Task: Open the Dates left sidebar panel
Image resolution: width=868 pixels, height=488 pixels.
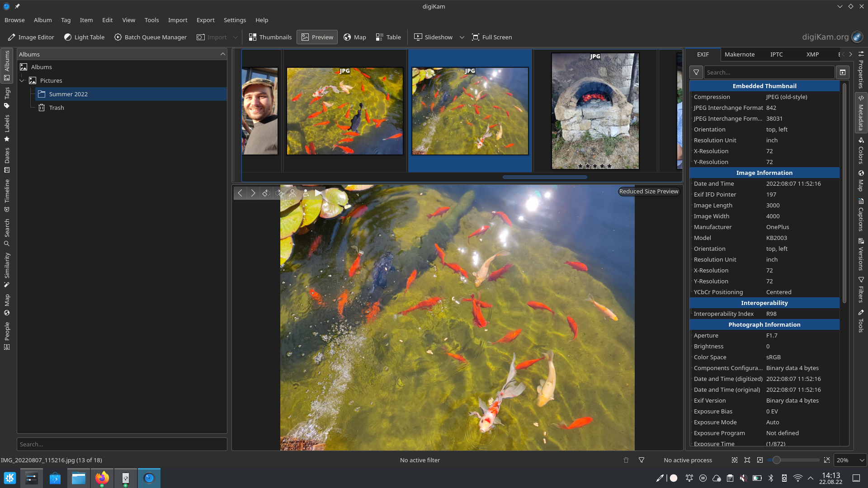Action: click(x=7, y=160)
